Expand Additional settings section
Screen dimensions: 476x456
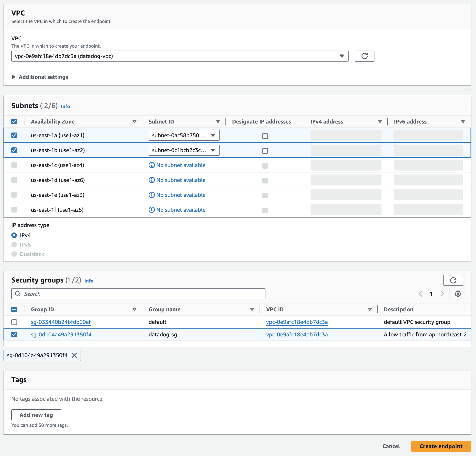pos(40,77)
